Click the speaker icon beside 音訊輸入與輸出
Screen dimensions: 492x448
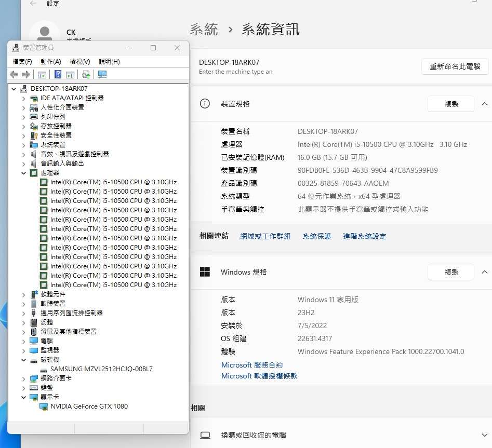coord(34,164)
